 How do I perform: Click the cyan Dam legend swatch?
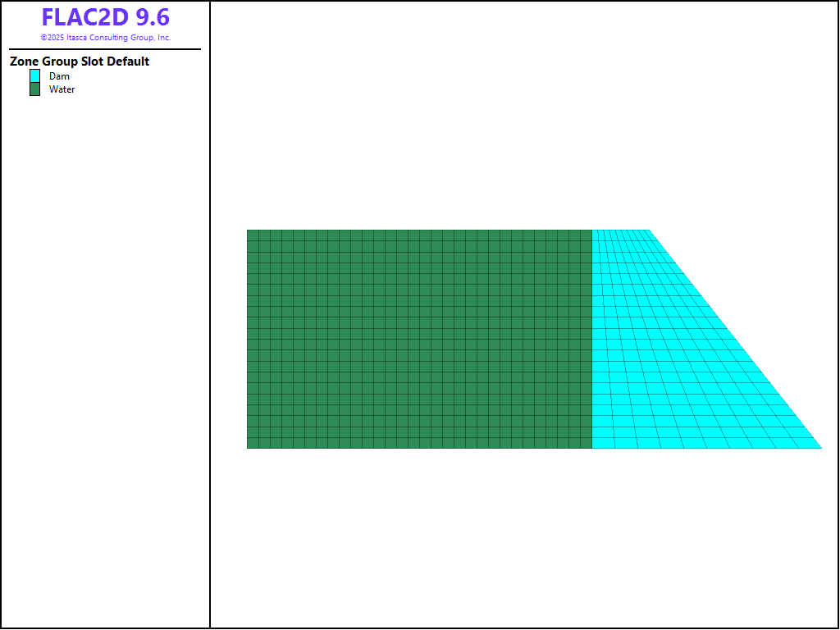click(34, 75)
